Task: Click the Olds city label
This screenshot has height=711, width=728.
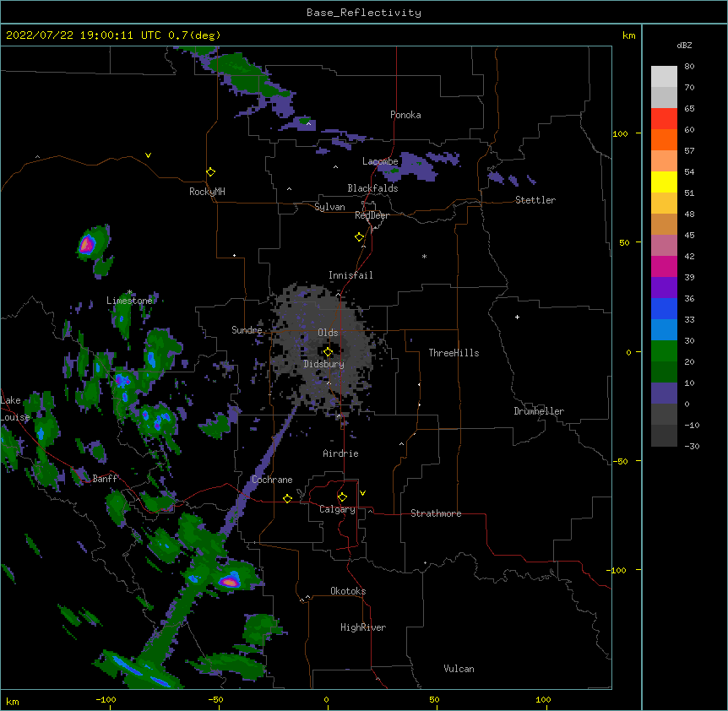Action: click(x=328, y=333)
